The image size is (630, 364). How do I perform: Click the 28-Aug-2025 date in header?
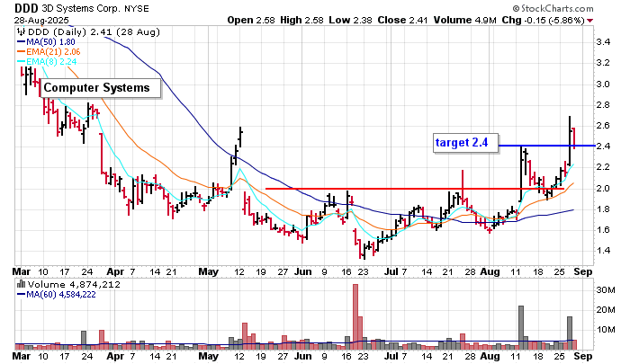41,20
